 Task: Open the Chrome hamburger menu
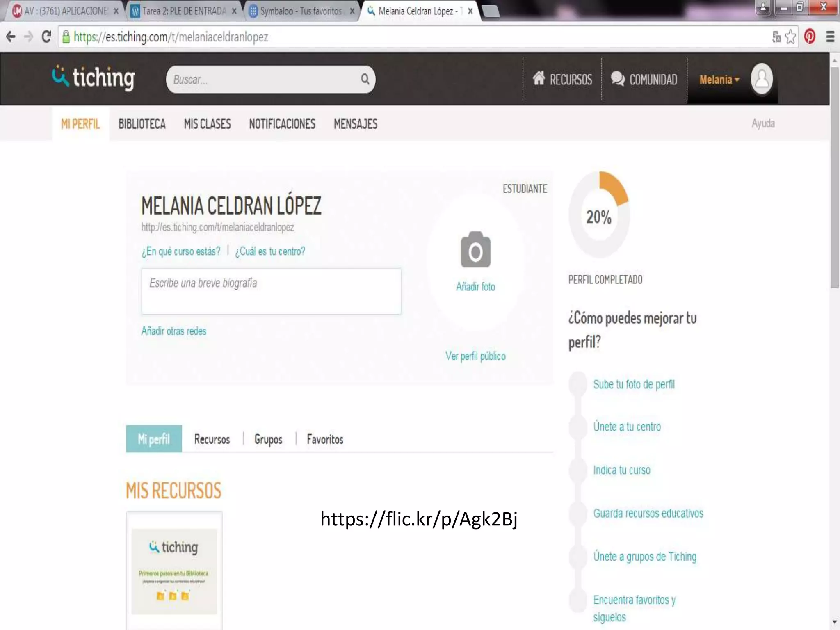tap(831, 37)
